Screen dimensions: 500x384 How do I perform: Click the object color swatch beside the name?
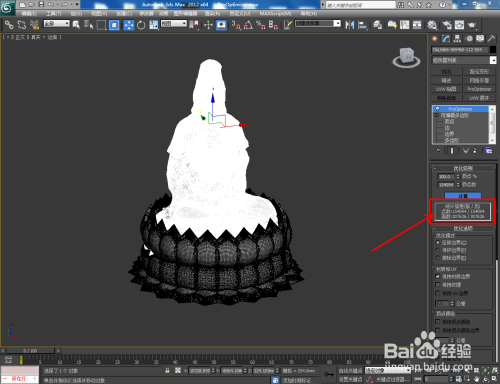coord(493,50)
